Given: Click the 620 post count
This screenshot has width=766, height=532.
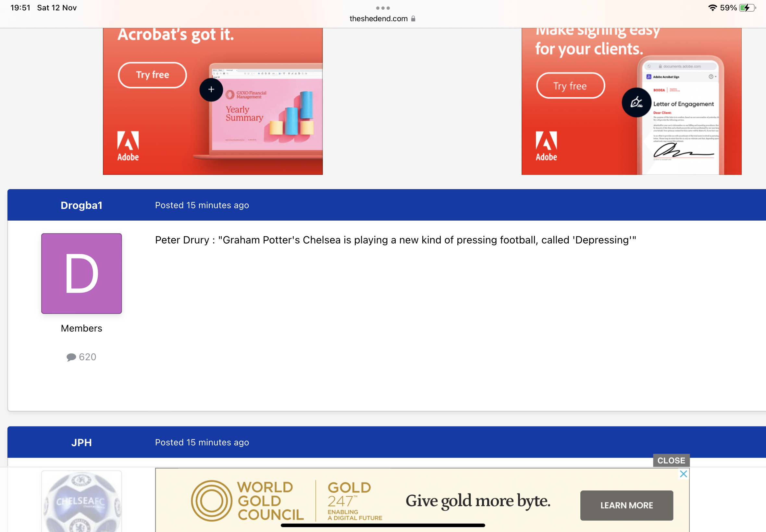Looking at the screenshot, I should click(88, 357).
